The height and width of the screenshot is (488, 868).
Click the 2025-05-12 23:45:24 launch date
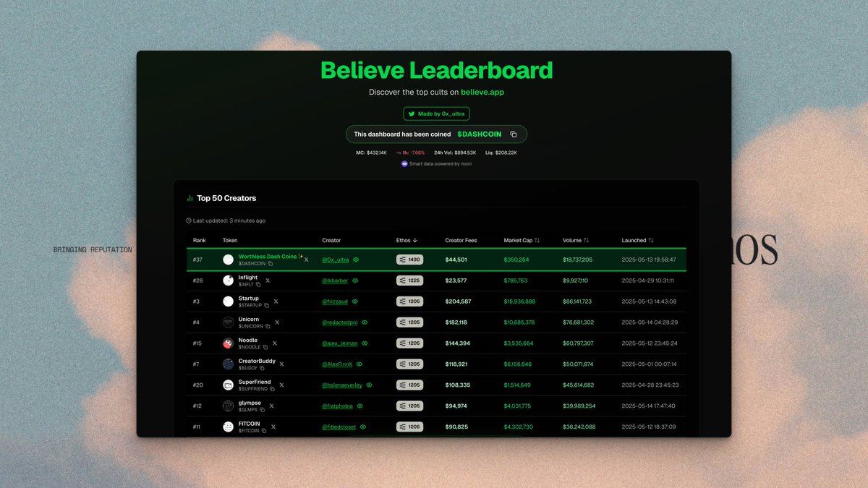650,343
